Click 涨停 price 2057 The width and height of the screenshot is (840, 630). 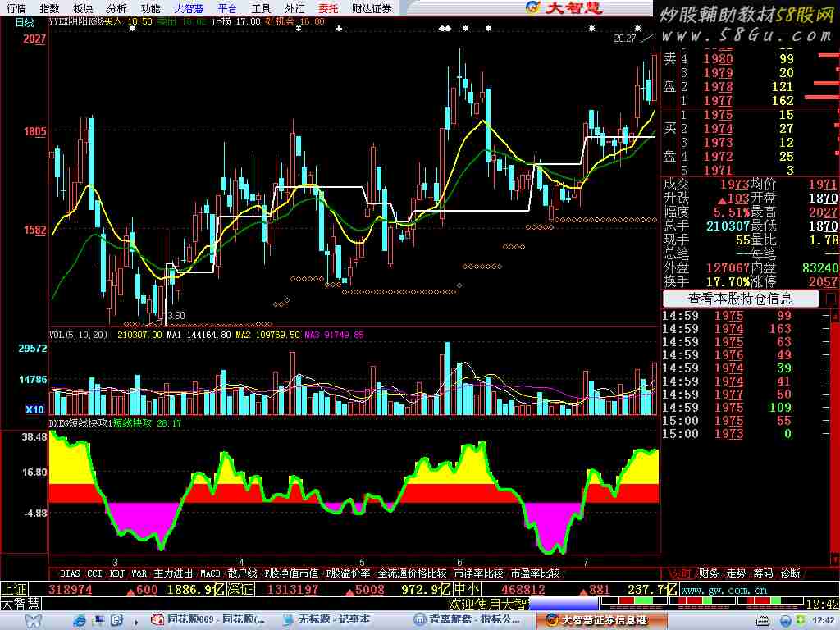coord(823,281)
